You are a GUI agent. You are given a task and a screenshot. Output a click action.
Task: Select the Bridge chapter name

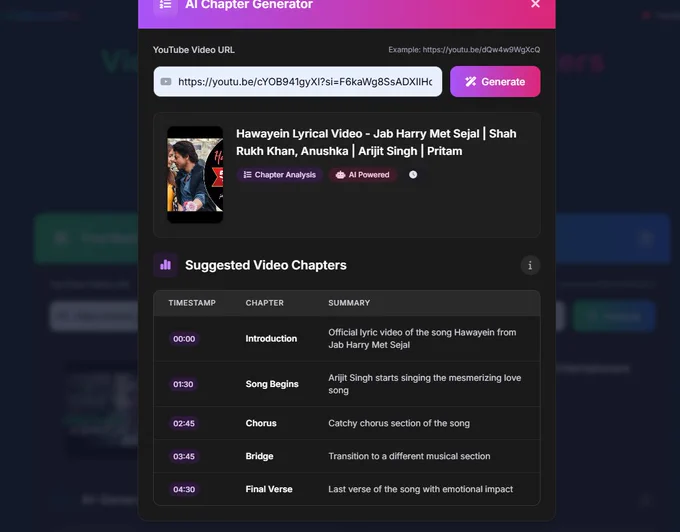[x=259, y=456]
